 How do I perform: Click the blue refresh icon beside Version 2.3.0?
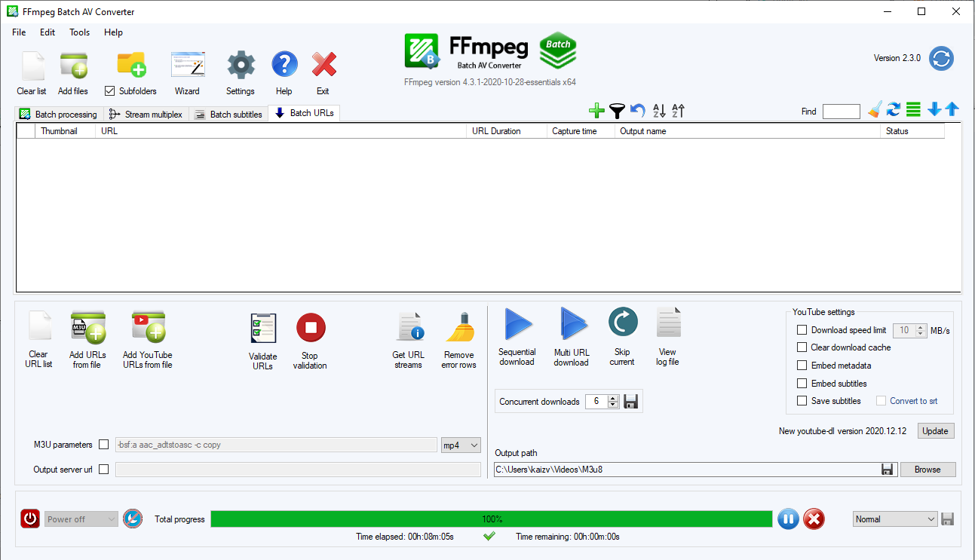pos(941,58)
